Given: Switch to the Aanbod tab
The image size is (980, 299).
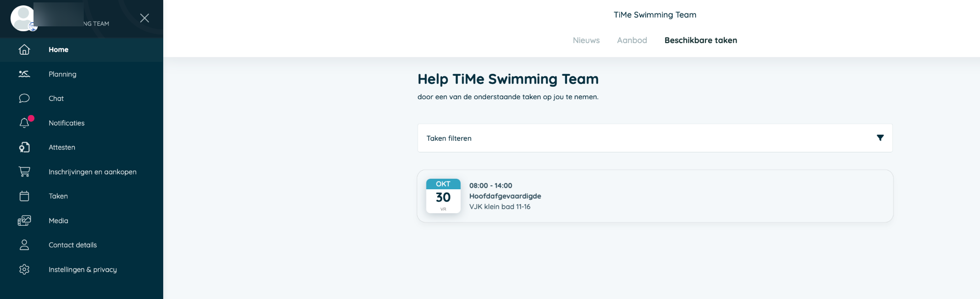Looking at the screenshot, I should pyautogui.click(x=632, y=40).
